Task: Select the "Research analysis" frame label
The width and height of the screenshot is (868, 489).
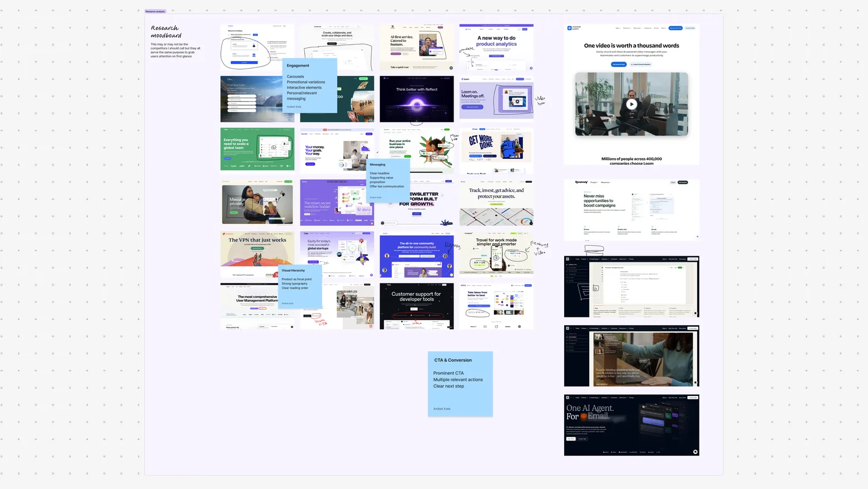Action: point(155,11)
